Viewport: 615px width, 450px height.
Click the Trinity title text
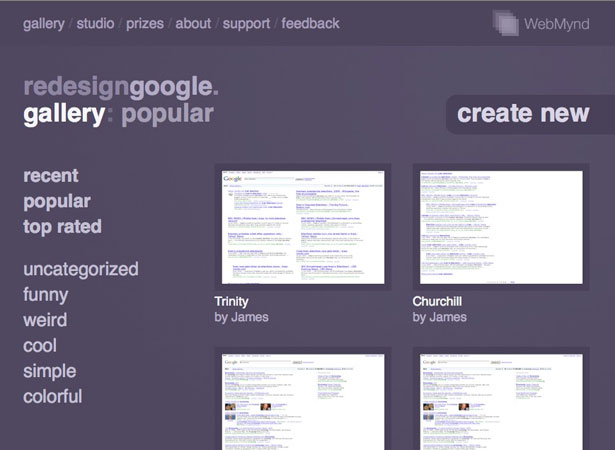pyautogui.click(x=231, y=302)
